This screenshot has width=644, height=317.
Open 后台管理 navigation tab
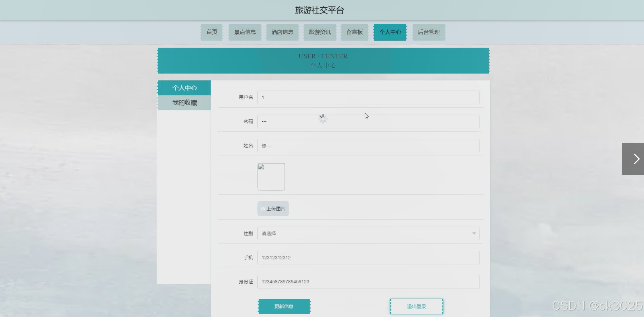click(x=428, y=32)
